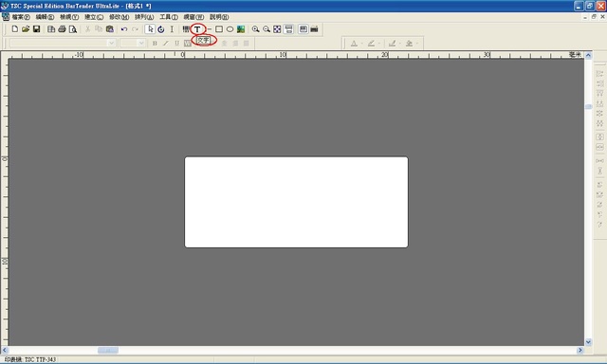
Task: Open the 檢視 (View) menu
Action: point(69,17)
